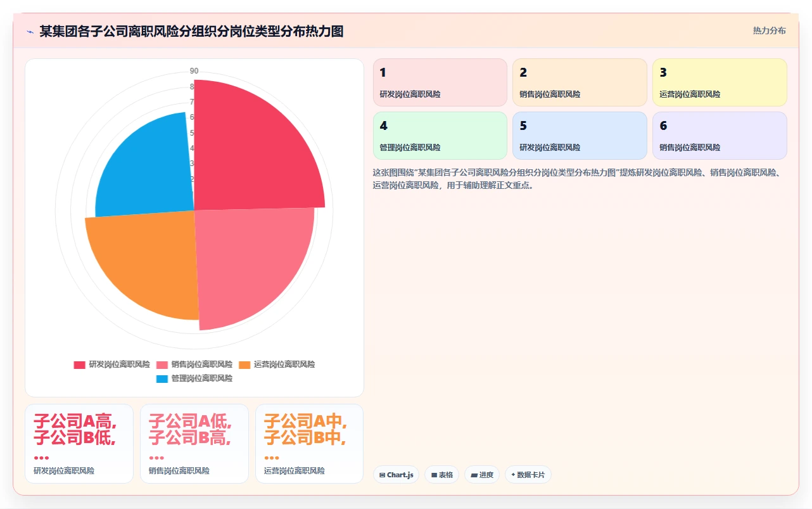Toggle 管理岗位离职风险 legend label under the chart

[202, 378]
